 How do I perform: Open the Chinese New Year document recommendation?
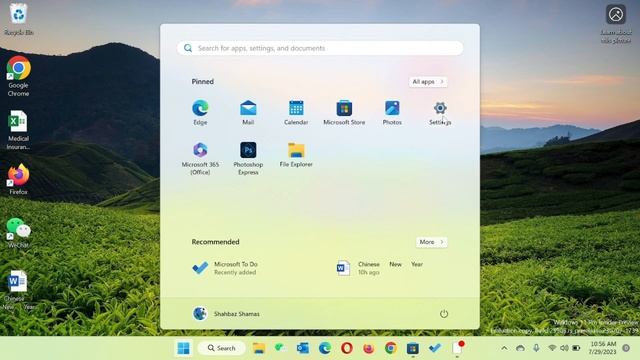(x=380, y=268)
